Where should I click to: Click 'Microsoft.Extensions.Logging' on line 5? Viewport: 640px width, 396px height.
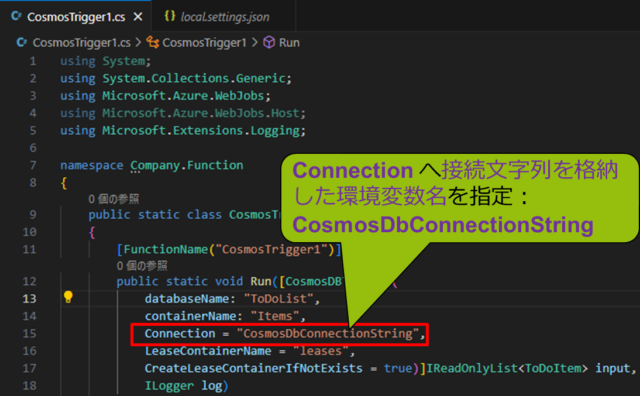click(200, 131)
